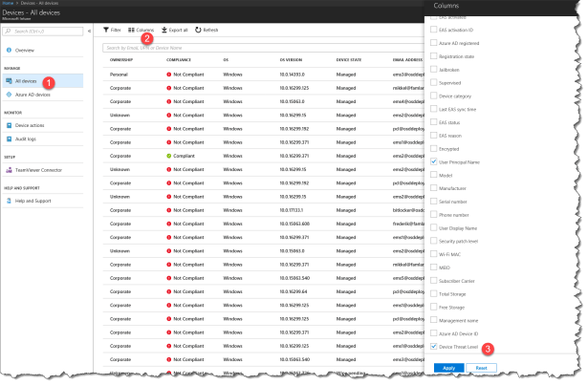Click the Refresh toolbar button
Image resolution: width=588 pixels, height=385 pixels.
point(207,30)
